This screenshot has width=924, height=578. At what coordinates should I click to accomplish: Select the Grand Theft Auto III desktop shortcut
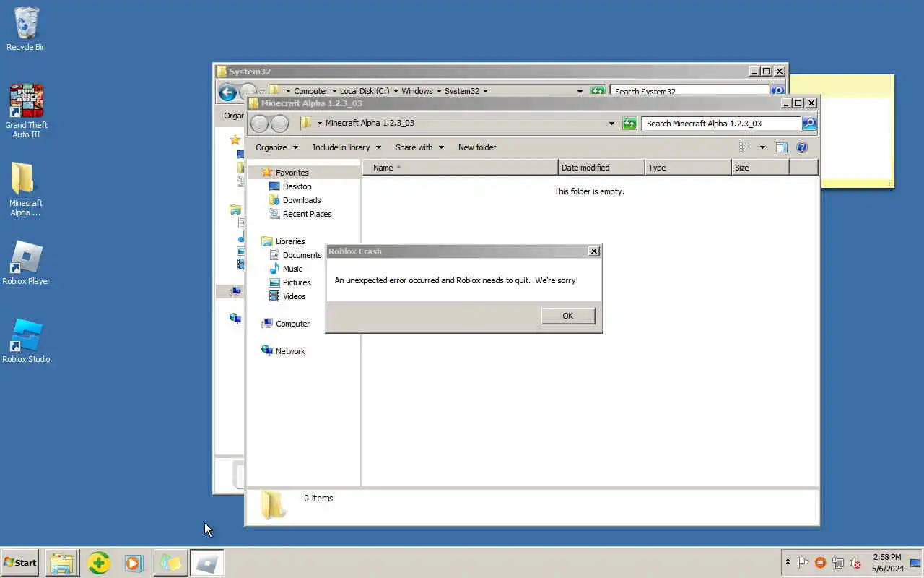[x=26, y=111]
